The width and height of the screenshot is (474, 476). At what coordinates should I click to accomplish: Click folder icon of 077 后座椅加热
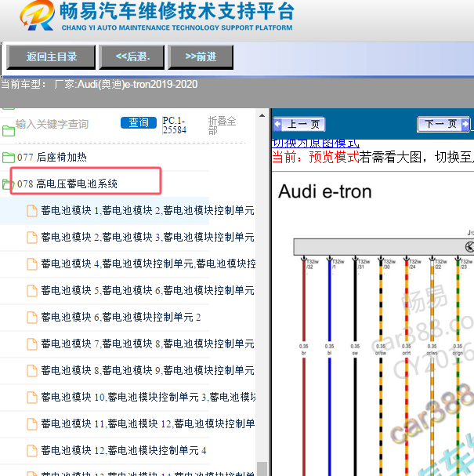(x=9, y=158)
